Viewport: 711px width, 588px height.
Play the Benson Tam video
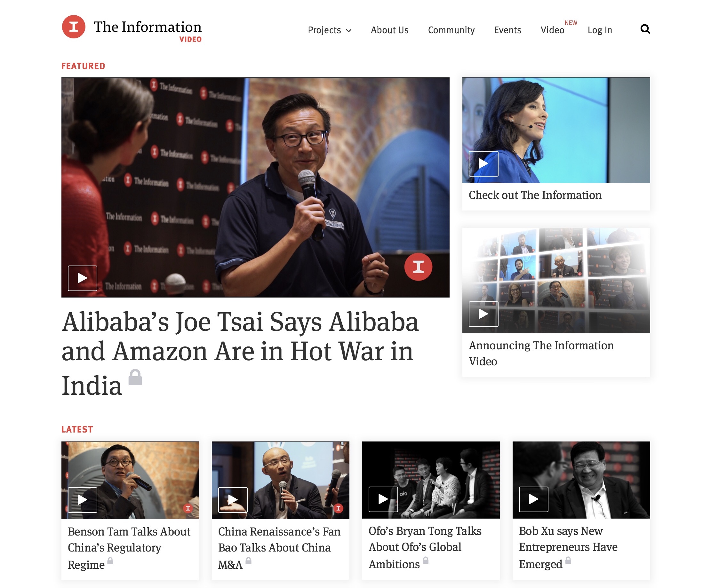pyautogui.click(x=82, y=500)
